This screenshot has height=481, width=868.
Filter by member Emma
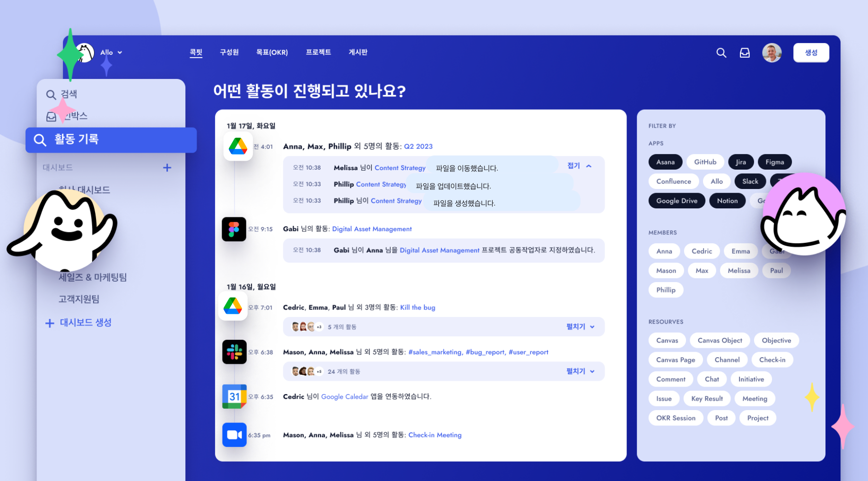[x=740, y=251]
